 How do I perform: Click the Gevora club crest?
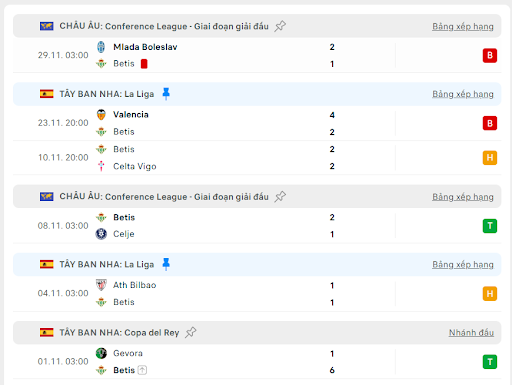pyautogui.click(x=101, y=353)
